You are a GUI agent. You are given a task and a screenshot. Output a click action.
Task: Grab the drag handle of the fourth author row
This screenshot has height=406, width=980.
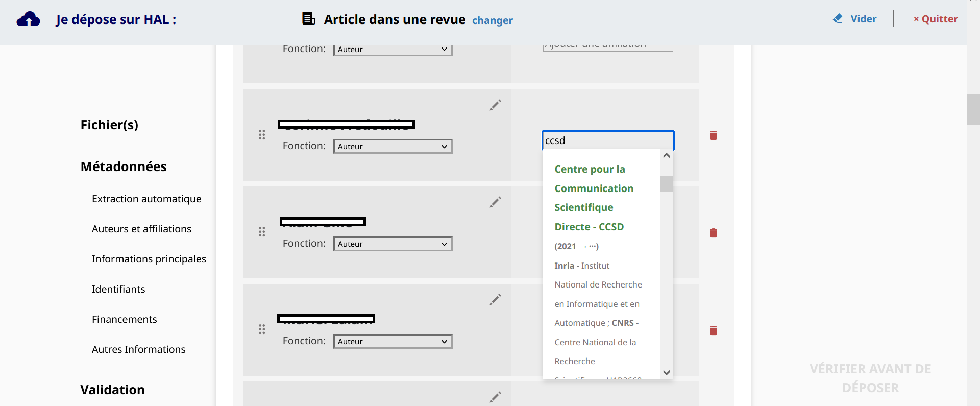pos(262,329)
